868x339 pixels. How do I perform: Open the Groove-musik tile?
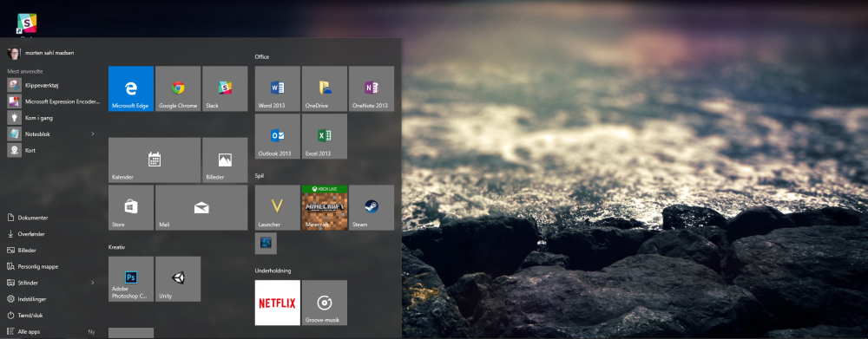point(325,303)
